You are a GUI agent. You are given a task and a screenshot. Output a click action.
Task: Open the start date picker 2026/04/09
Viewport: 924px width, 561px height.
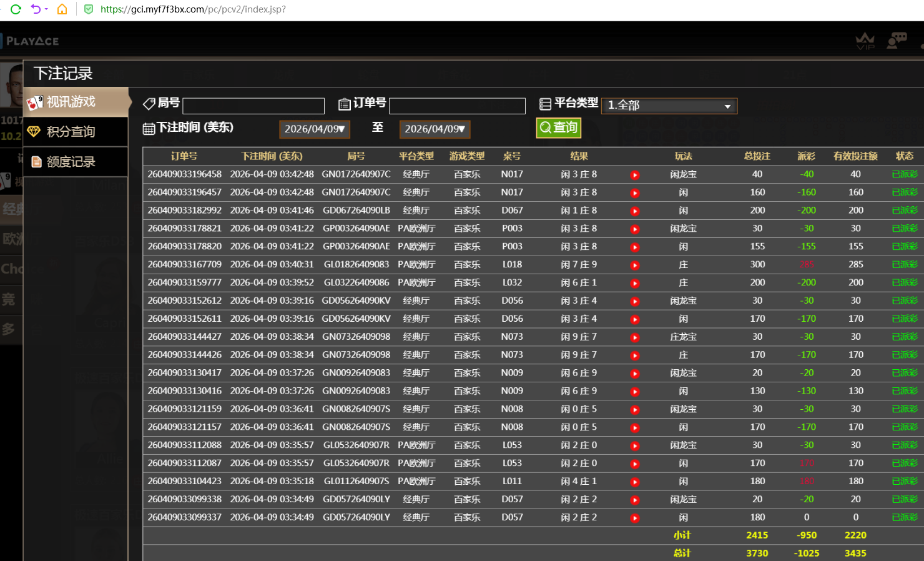click(314, 129)
